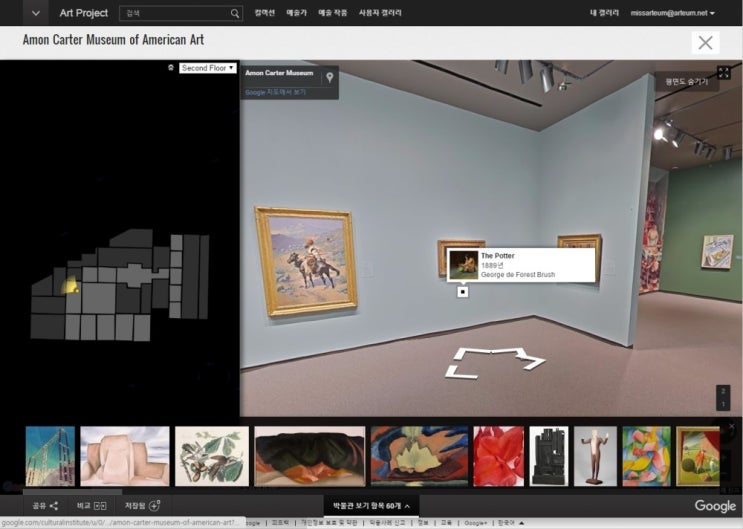Toggle fullscreen view icon

click(x=723, y=73)
